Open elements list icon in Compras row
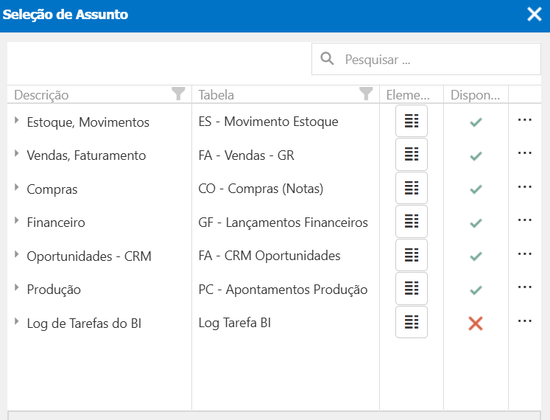The height and width of the screenshot is (420, 550). coord(411,188)
